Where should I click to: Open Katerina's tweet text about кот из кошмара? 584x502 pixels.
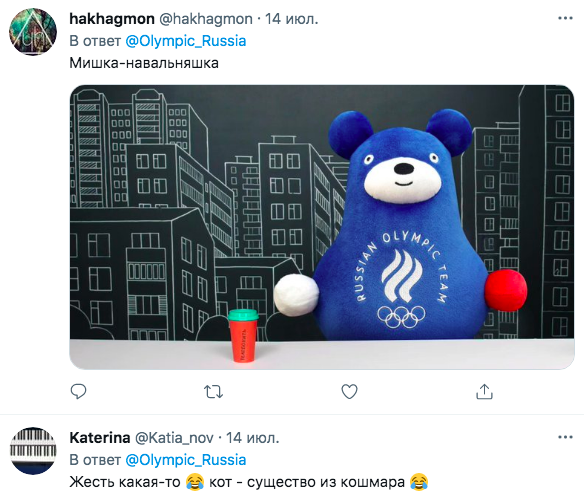click(249, 482)
